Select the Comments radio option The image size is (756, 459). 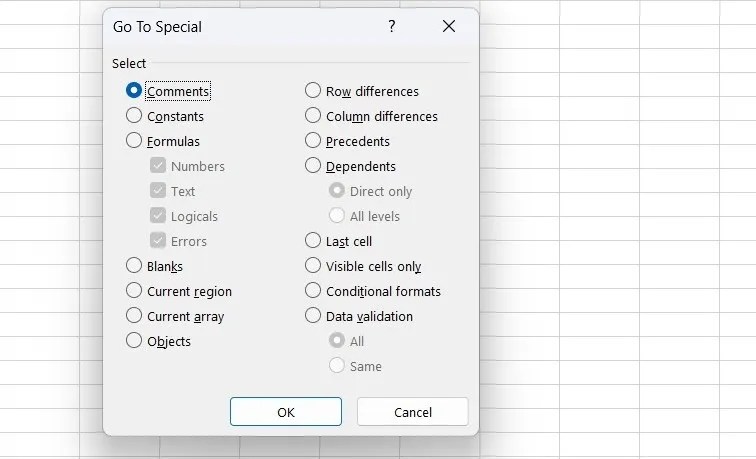click(x=134, y=91)
